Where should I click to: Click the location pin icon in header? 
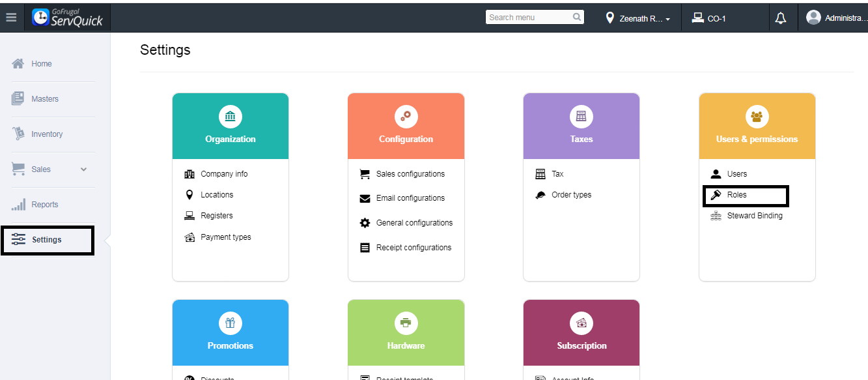click(x=610, y=18)
